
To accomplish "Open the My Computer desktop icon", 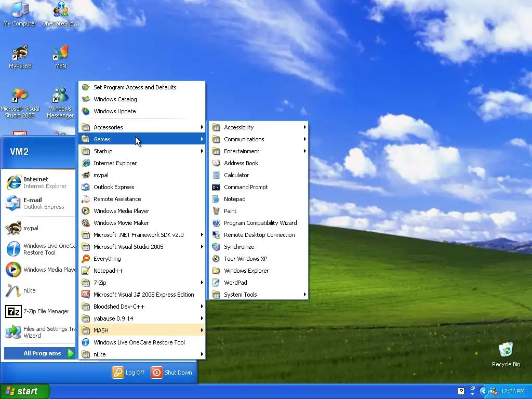I will click(x=20, y=14).
